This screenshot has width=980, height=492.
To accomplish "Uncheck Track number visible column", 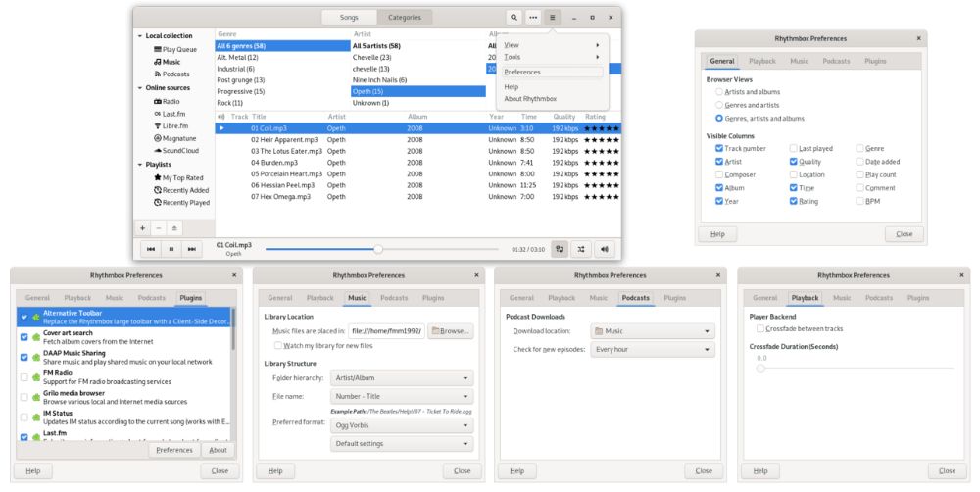I will click(719, 148).
